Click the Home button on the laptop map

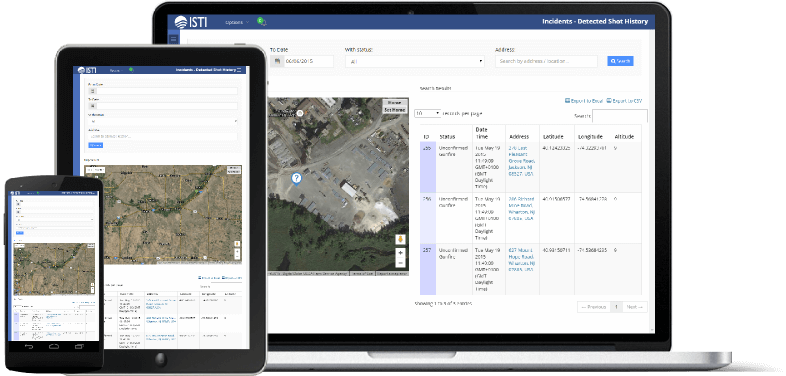(395, 103)
